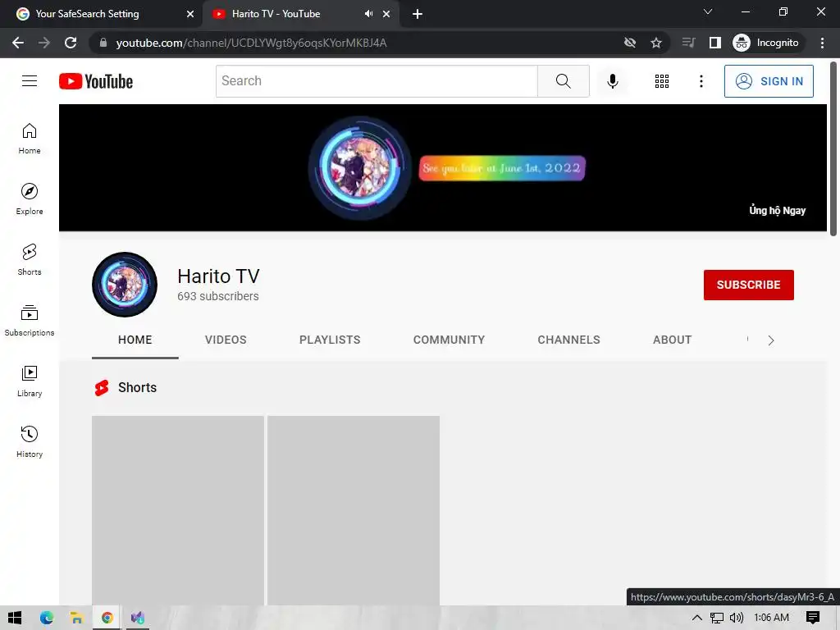The width and height of the screenshot is (840, 630).
Task: Open the Windows notification center
Action: pos(813,618)
